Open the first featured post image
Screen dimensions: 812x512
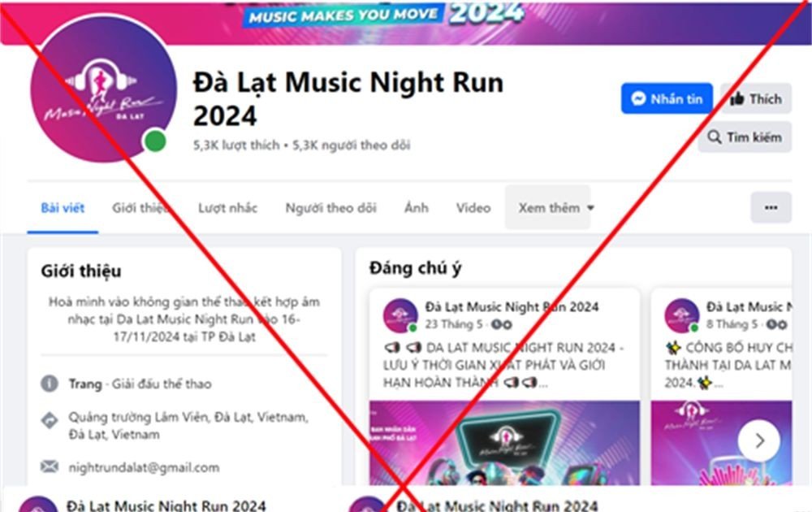tap(504, 443)
